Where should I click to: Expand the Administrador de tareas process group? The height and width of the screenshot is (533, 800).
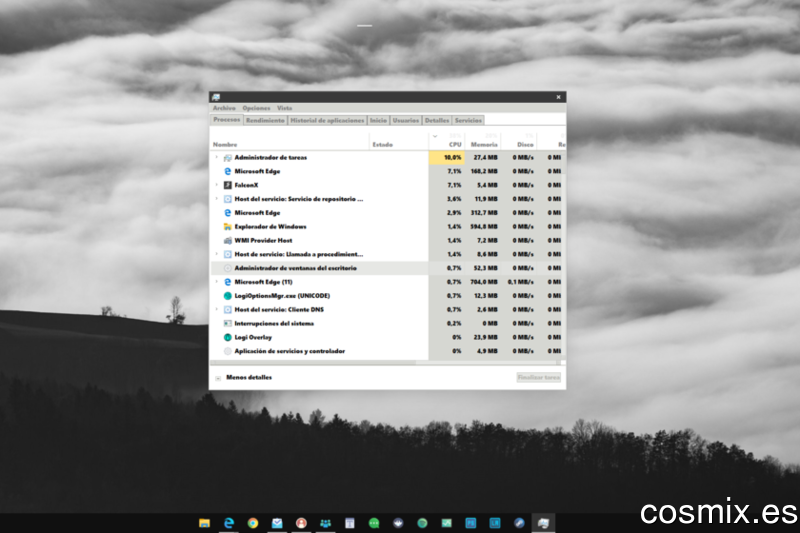(x=216, y=158)
